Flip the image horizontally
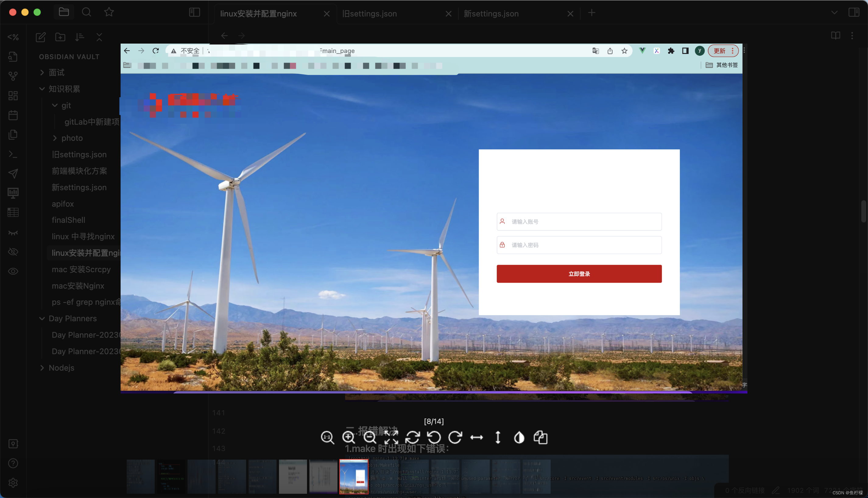The width and height of the screenshot is (868, 498). coord(476,437)
